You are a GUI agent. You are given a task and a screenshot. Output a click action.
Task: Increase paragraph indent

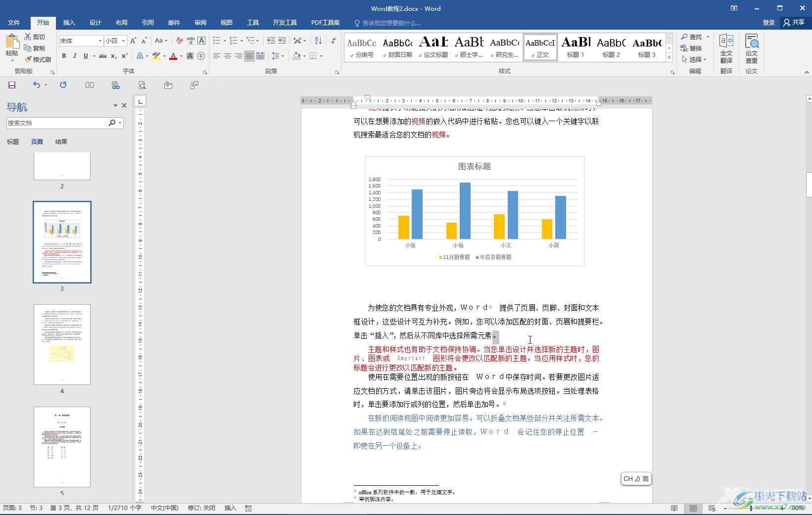282,41
